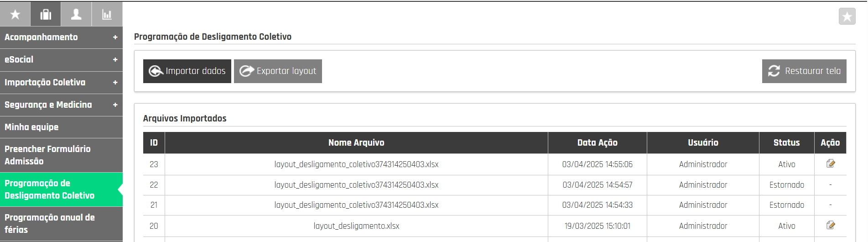Click the Exportar layout button
The height and width of the screenshot is (242, 868).
(x=278, y=71)
